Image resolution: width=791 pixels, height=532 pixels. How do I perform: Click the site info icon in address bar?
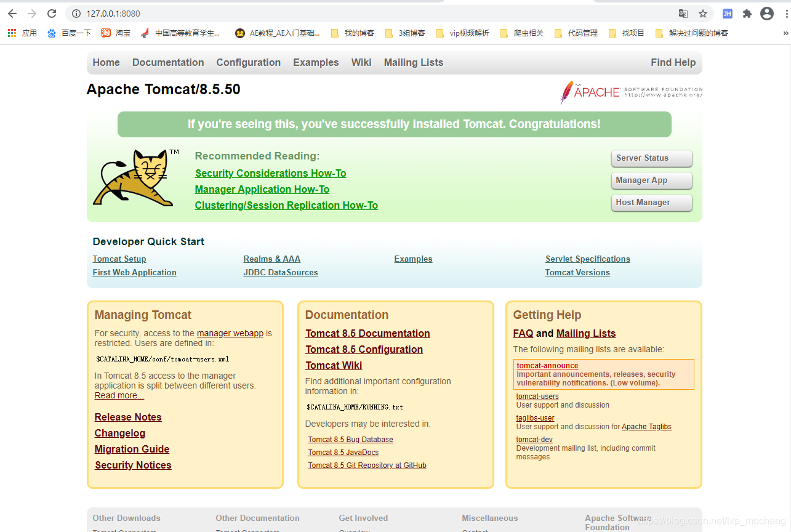pyautogui.click(x=76, y=14)
